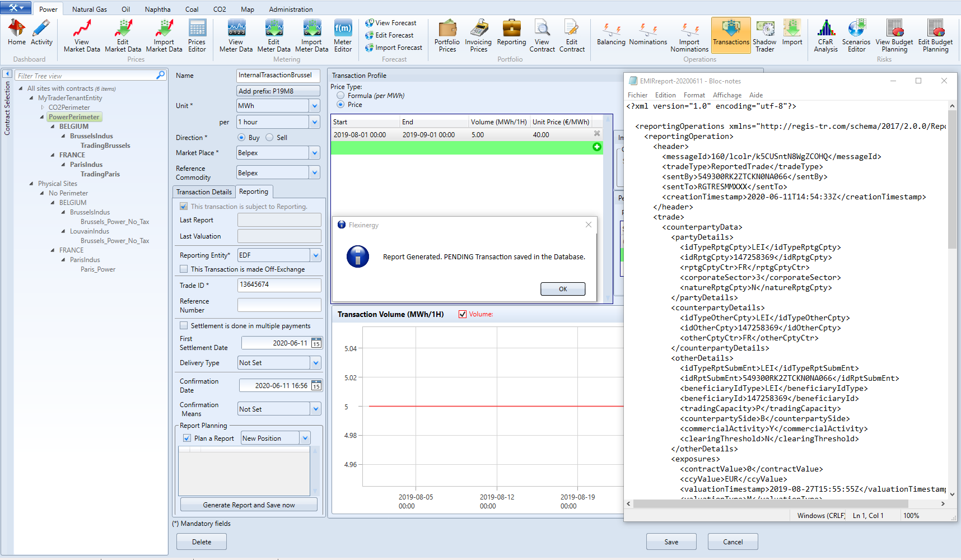
Task: Launch the Scenarios Editor
Action: coord(856,35)
